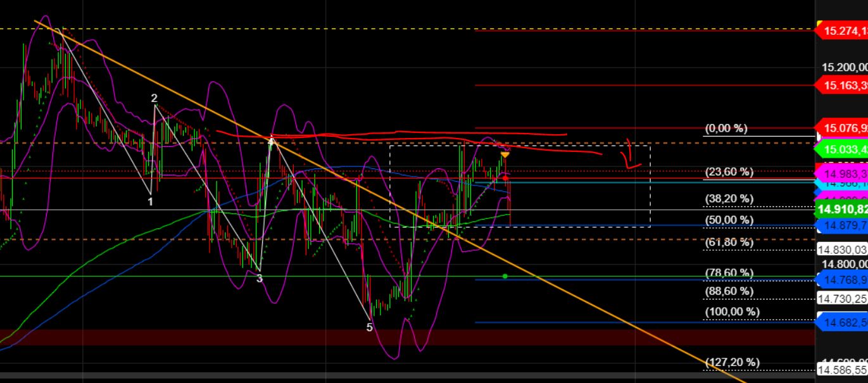The height and width of the screenshot is (383, 868).
Task: Click the green dot on the blue support line
Action: point(505,276)
